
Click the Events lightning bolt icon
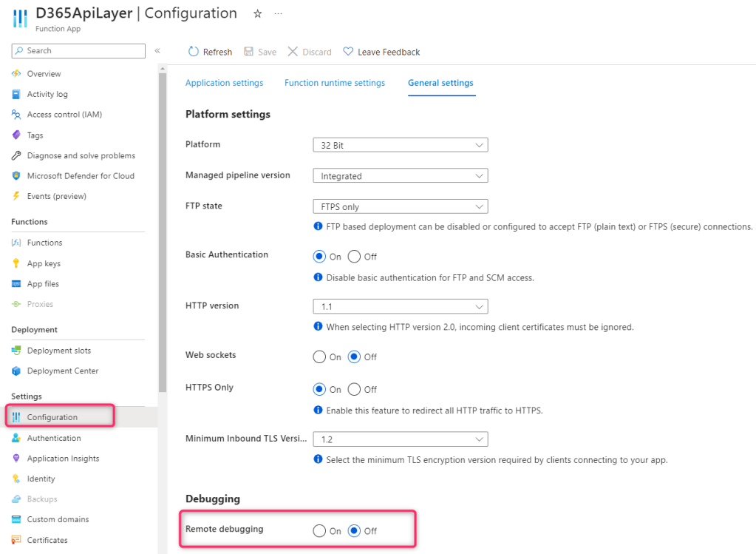16,196
